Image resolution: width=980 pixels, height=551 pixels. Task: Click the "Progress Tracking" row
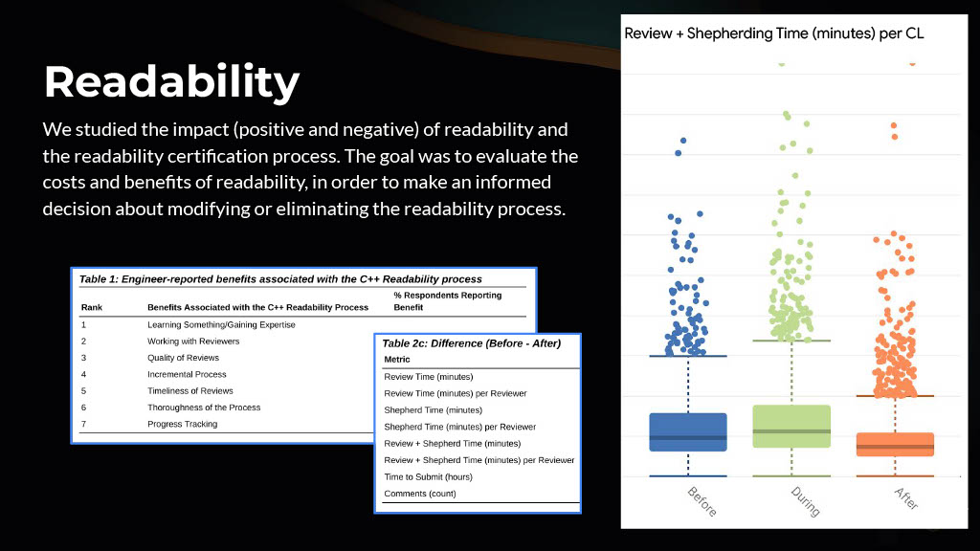(x=183, y=424)
